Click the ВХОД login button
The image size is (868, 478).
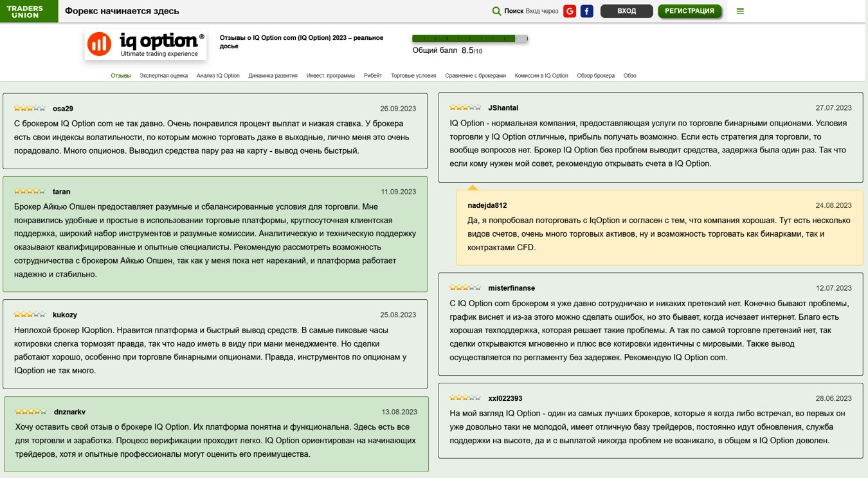tap(626, 11)
